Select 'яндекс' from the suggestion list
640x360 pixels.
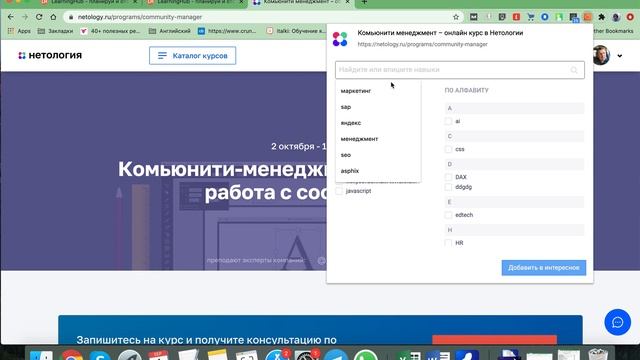click(x=378, y=123)
